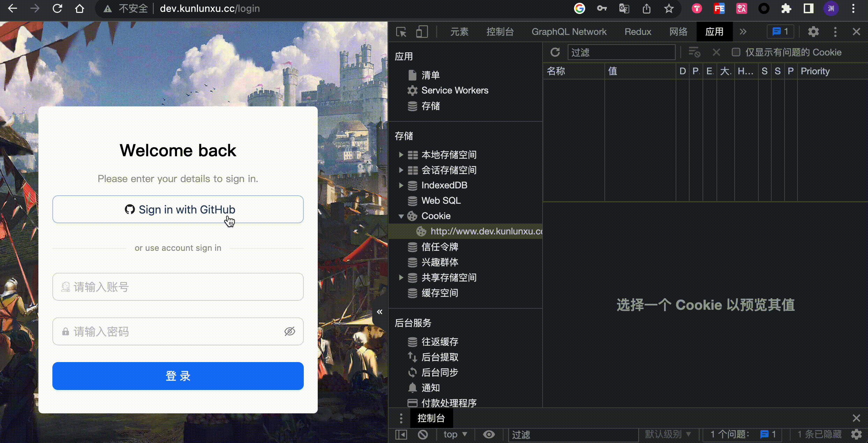Delete the selected cookie with the X icon

point(716,52)
